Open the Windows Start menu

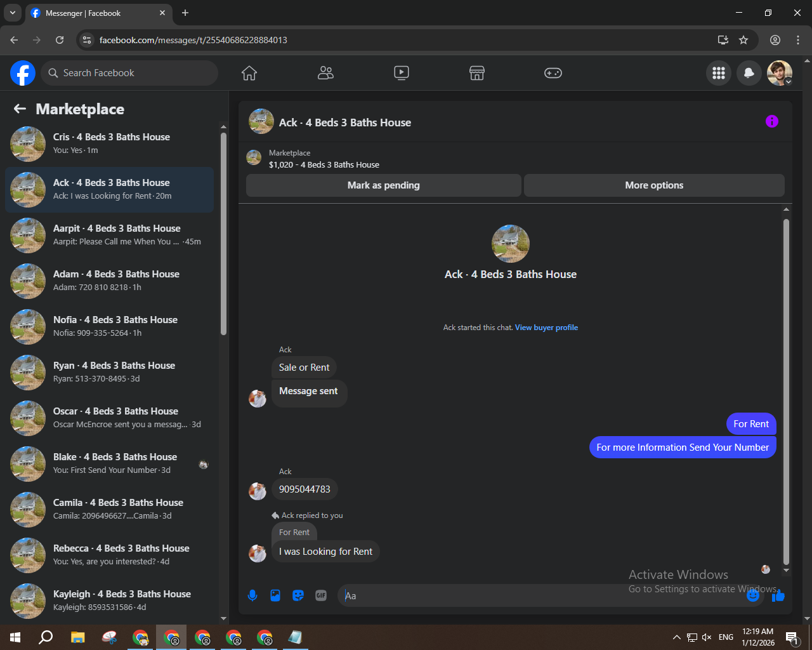[x=15, y=637]
